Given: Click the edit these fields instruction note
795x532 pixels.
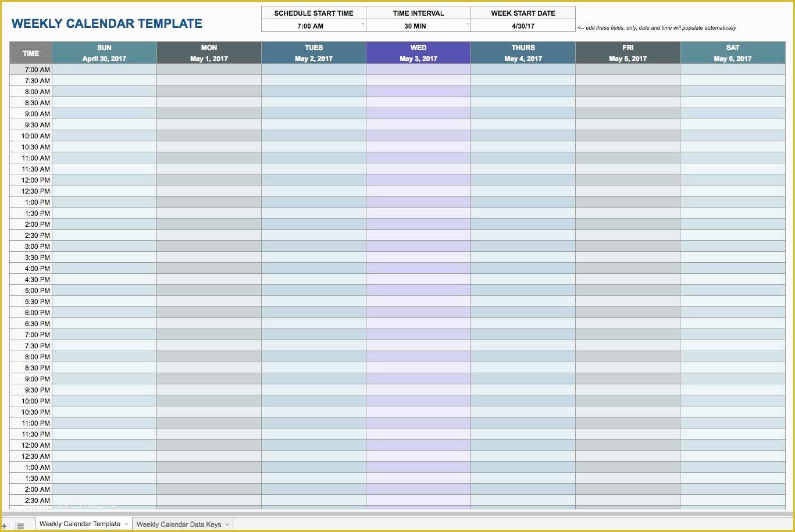Looking at the screenshot, I should [657, 28].
